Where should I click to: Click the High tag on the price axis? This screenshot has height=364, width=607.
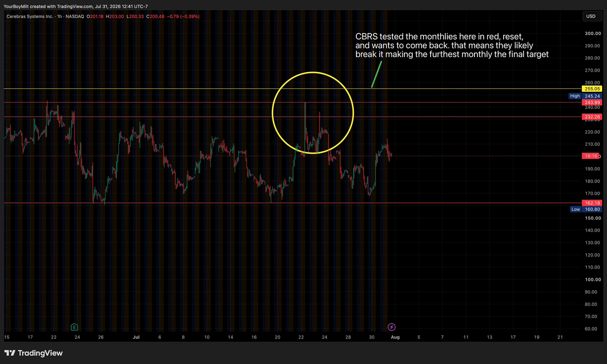[x=575, y=96]
